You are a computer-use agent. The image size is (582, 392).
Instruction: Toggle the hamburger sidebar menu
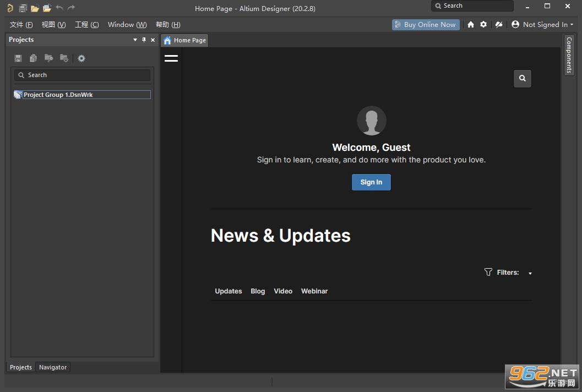pos(171,58)
